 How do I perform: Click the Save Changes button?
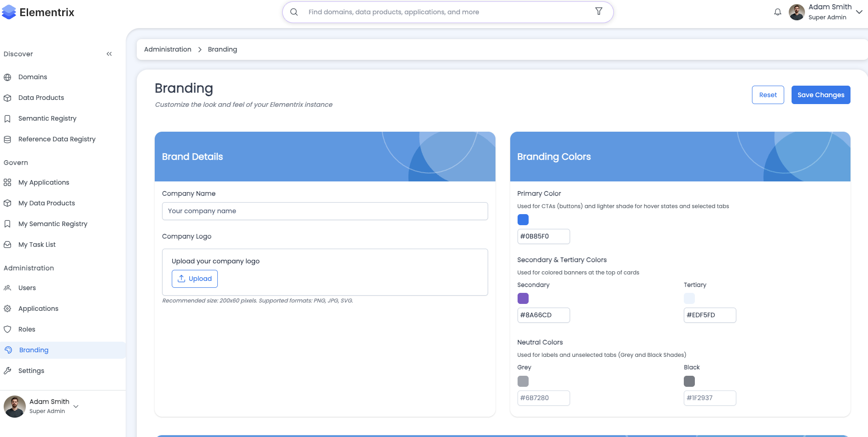pyautogui.click(x=821, y=95)
